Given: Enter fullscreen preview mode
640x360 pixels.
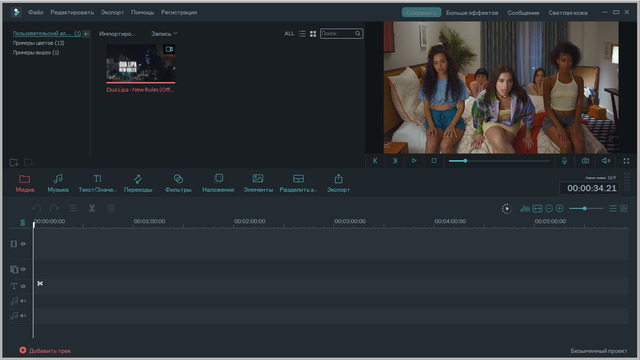Looking at the screenshot, I should 626,161.
